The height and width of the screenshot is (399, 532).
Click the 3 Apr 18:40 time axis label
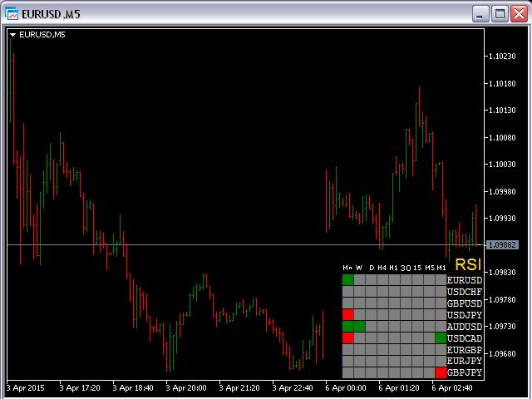click(x=133, y=388)
